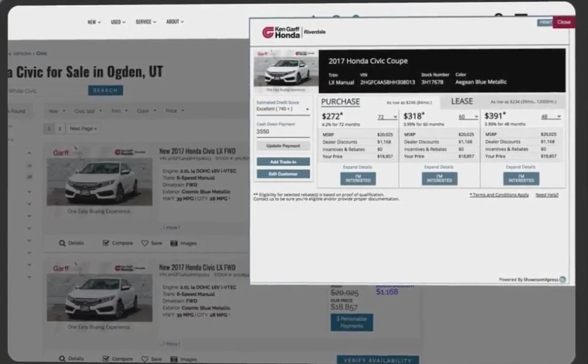Switch to the PURCHASE tab
This screenshot has height=364, width=588.
tap(340, 102)
